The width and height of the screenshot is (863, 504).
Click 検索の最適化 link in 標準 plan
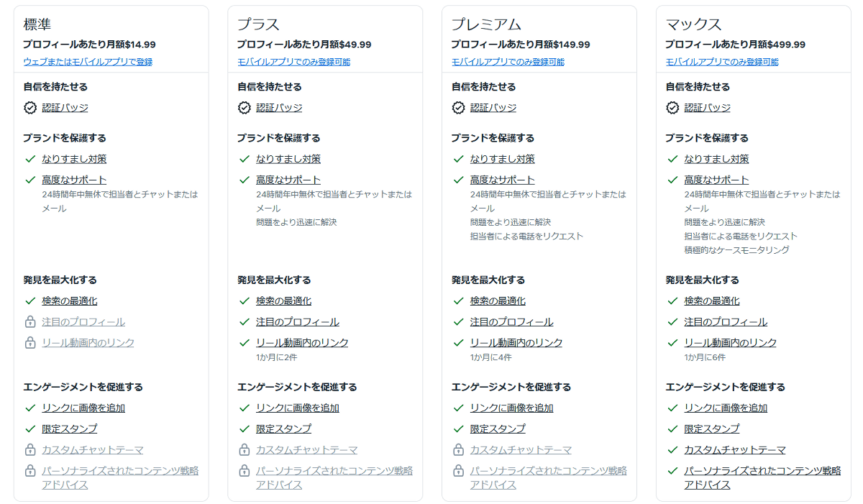[x=69, y=301]
